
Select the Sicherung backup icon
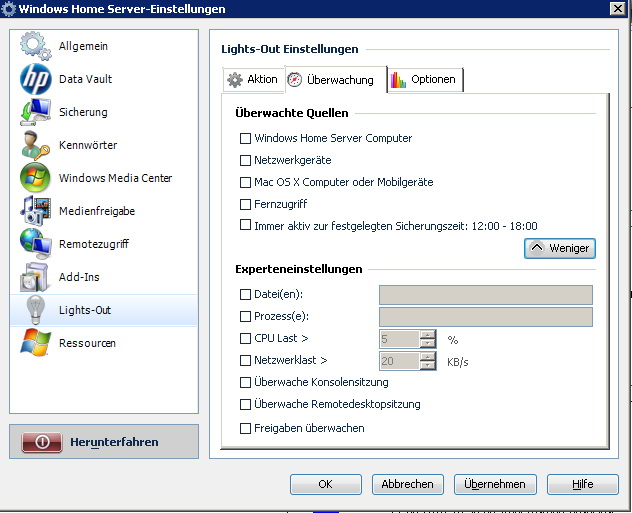(35, 112)
